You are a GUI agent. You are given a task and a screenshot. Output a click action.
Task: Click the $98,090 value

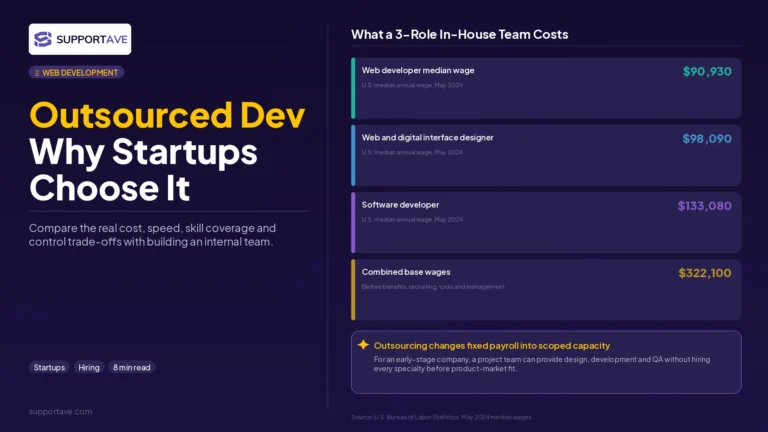707,139
